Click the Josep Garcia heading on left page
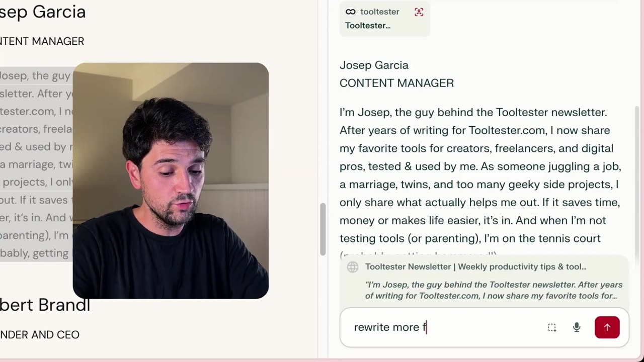The width and height of the screenshot is (644, 362). (x=43, y=12)
